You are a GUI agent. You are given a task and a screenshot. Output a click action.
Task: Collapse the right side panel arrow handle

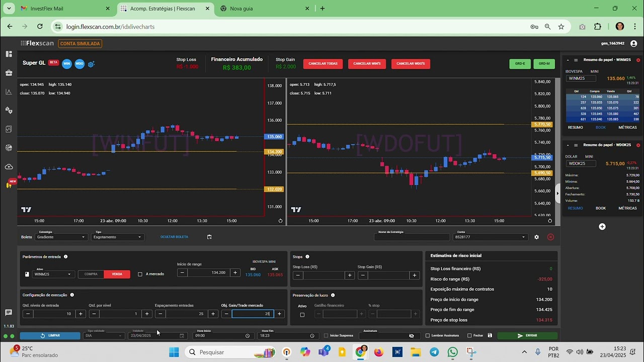[x=557, y=194]
